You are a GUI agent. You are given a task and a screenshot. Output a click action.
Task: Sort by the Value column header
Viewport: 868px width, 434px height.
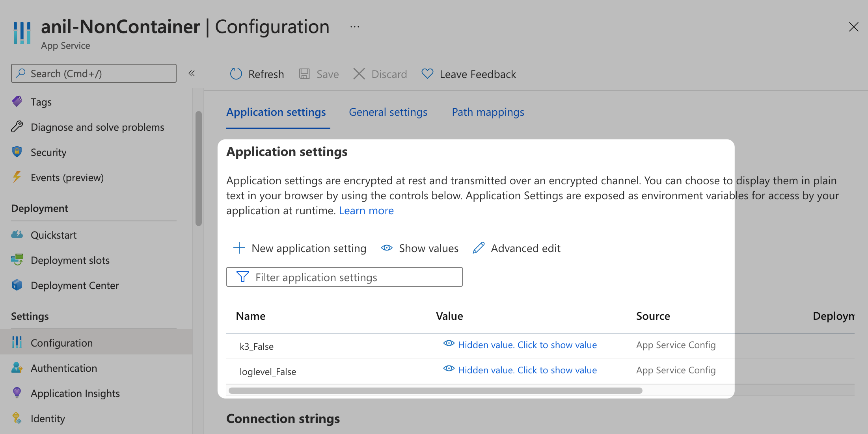coord(449,316)
